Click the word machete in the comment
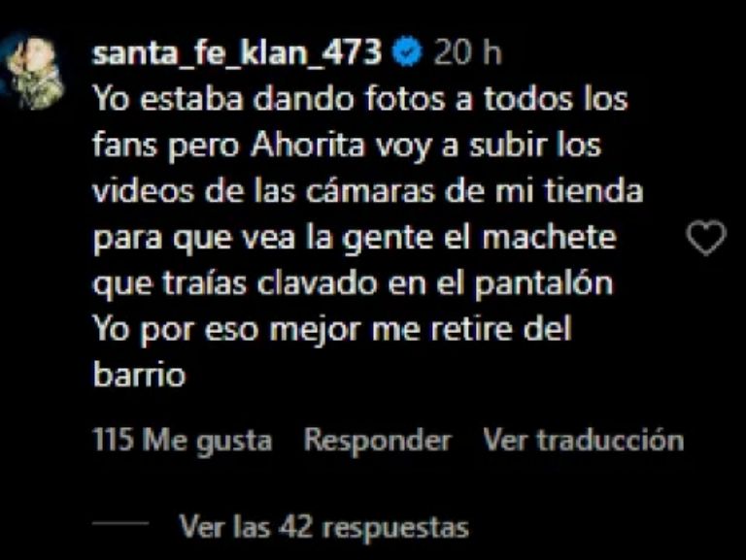The height and width of the screenshot is (560, 746). [550, 237]
